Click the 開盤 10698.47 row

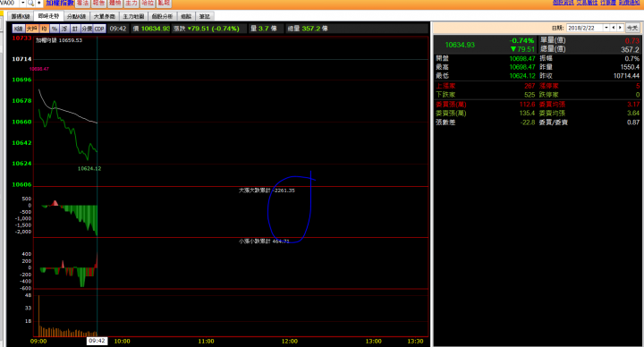point(486,59)
